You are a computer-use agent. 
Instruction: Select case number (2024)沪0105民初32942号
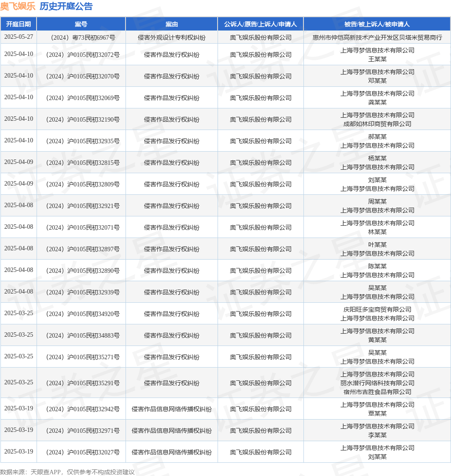[x=83, y=409]
